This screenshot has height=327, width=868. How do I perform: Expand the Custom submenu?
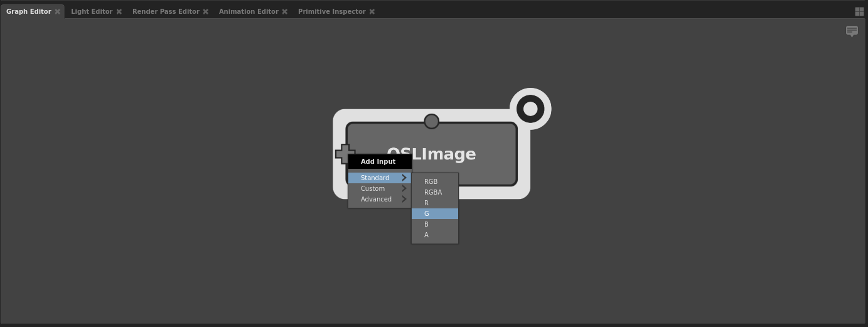tap(380, 188)
